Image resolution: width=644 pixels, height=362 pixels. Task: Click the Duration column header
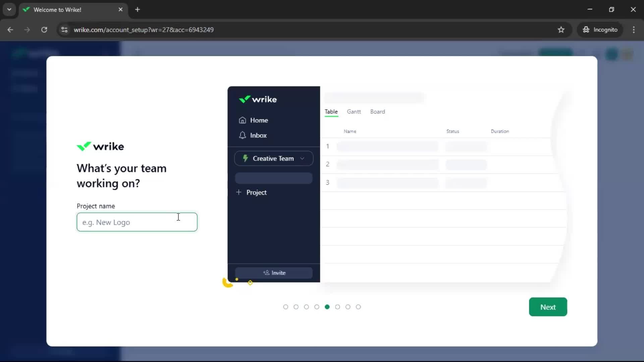coord(500,131)
